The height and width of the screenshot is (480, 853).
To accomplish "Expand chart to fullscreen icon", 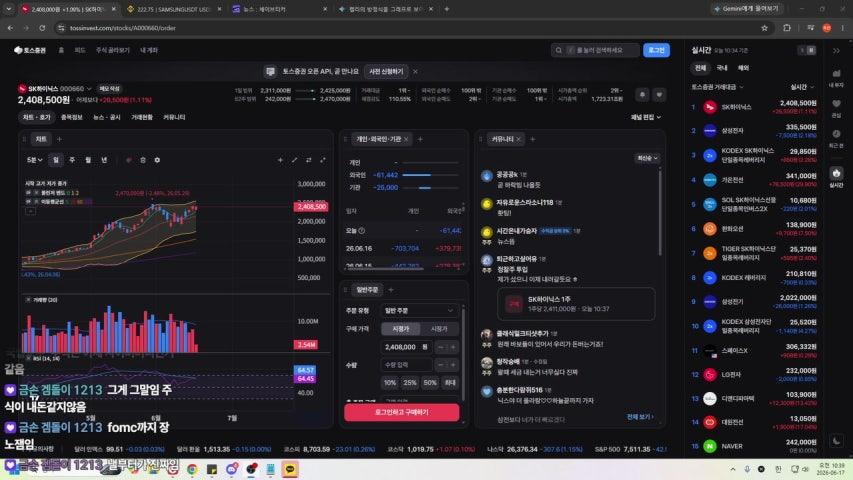I will click(323, 160).
